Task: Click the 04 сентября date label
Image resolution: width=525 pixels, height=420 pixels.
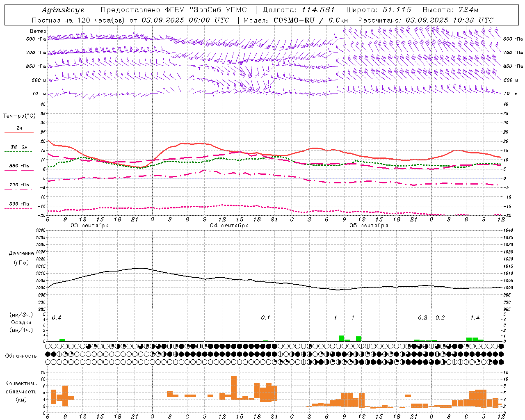Action: (229, 226)
